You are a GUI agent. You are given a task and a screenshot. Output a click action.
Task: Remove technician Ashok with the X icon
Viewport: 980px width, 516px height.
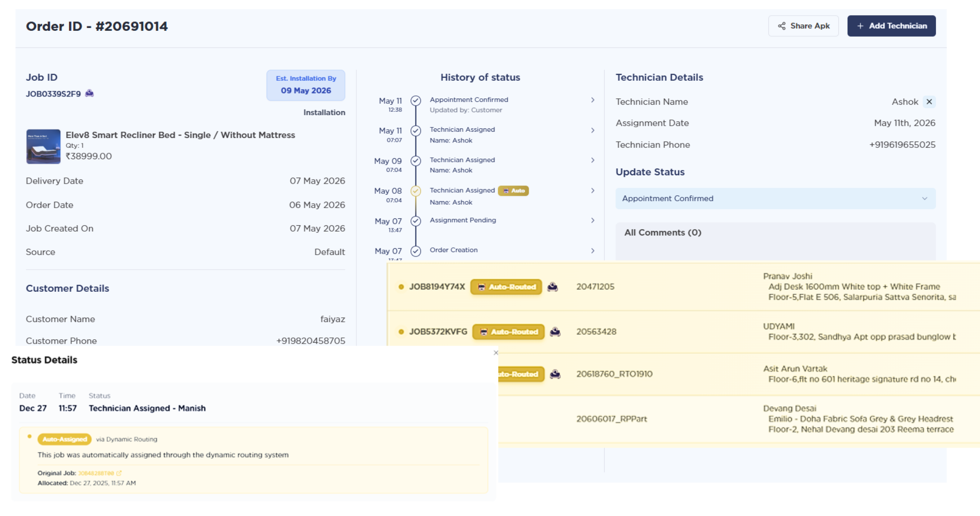tap(929, 102)
